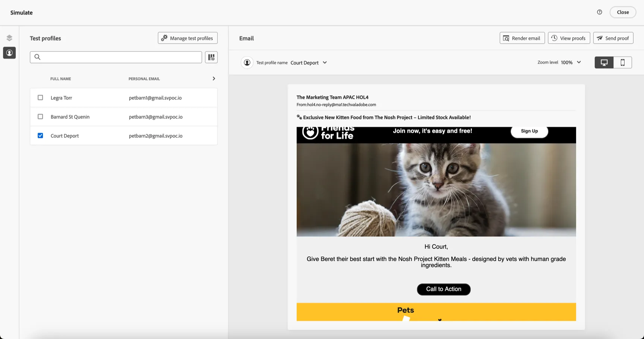Click the sender address hol4.no-reply text

point(336,105)
